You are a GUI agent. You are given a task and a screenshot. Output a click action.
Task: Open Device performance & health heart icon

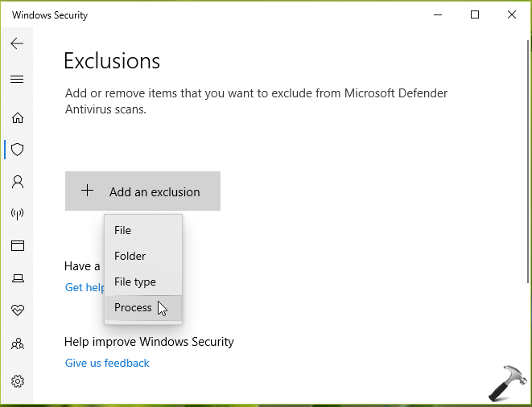[x=17, y=310]
